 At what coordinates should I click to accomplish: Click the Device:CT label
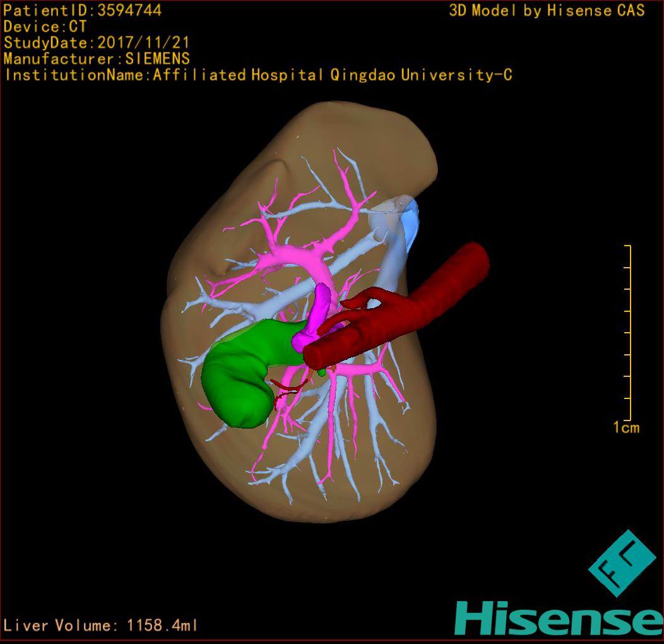45,27
